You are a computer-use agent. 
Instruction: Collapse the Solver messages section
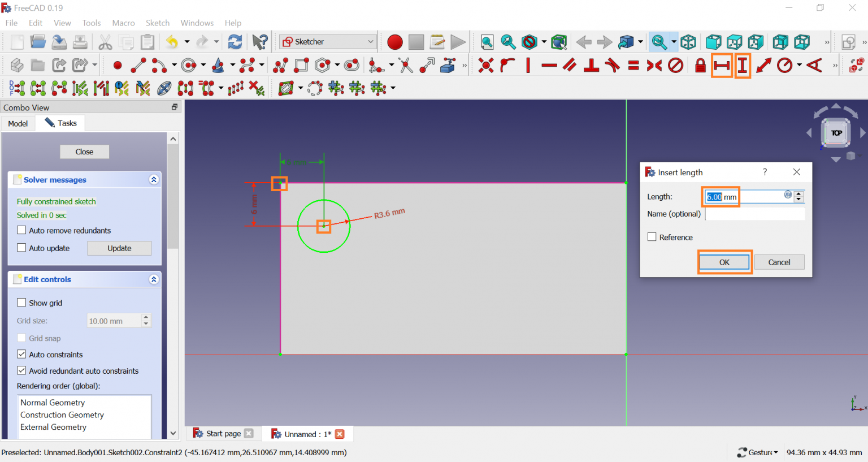pos(154,180)
